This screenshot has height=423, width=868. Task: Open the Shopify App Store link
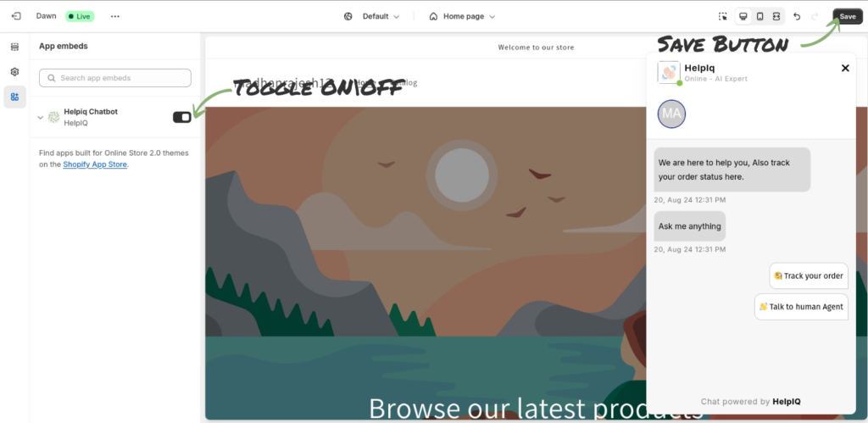point(95,164)
